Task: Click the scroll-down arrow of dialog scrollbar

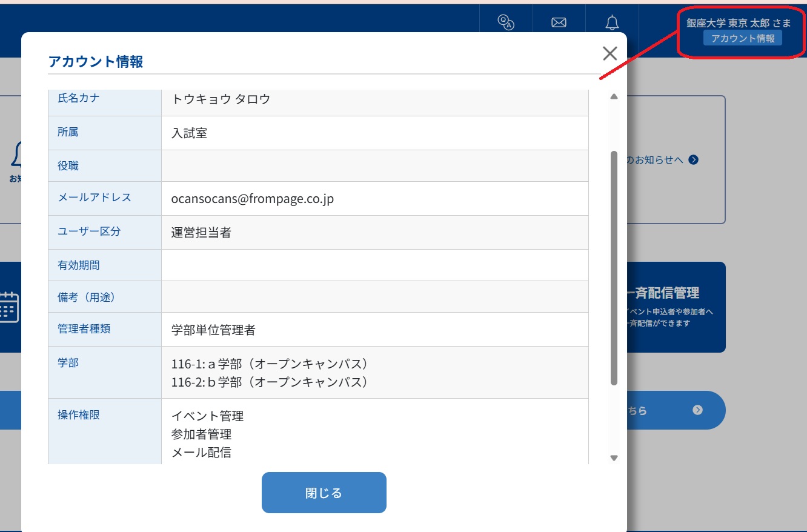Action: [614, 458]
